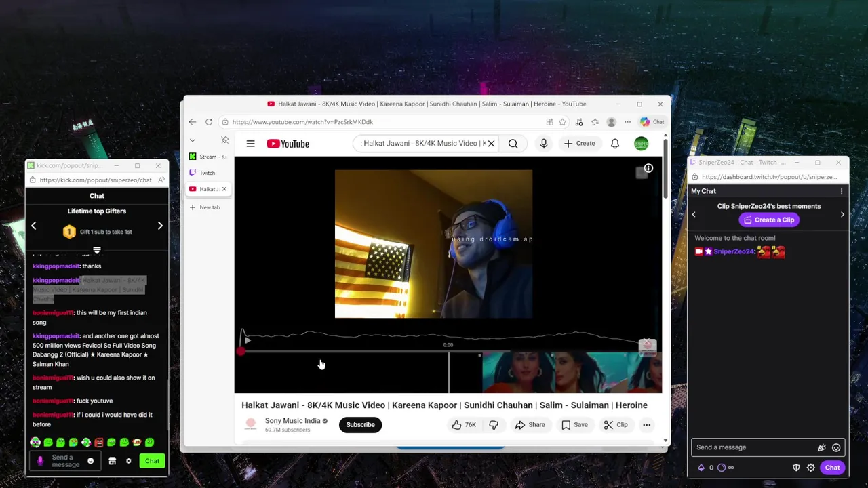Image resolution: width=868 pixels, height=488 pixels.
Task: Open Twitch chat settings gear
Action: tap(810, 468)
